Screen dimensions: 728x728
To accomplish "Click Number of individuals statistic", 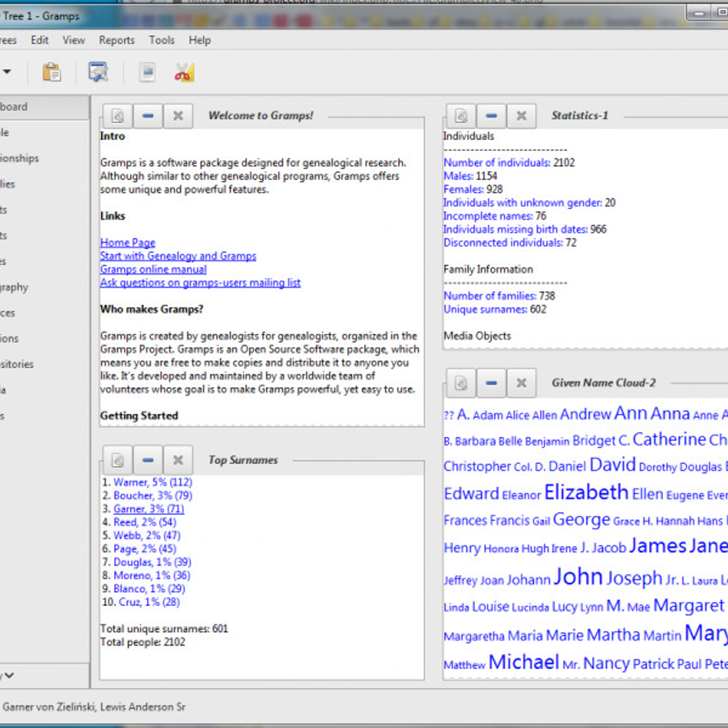I will [497, 163].
